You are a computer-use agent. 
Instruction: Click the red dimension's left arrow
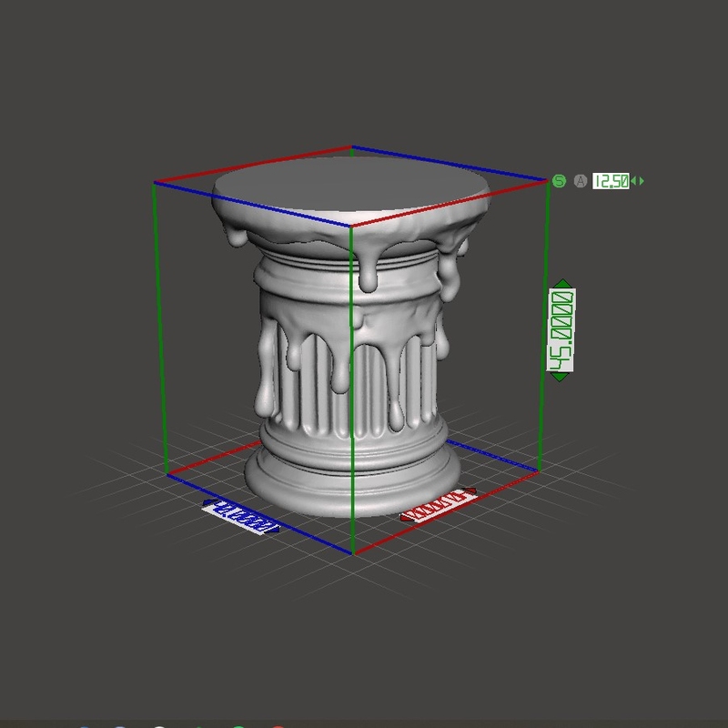[x=403, y=518]
